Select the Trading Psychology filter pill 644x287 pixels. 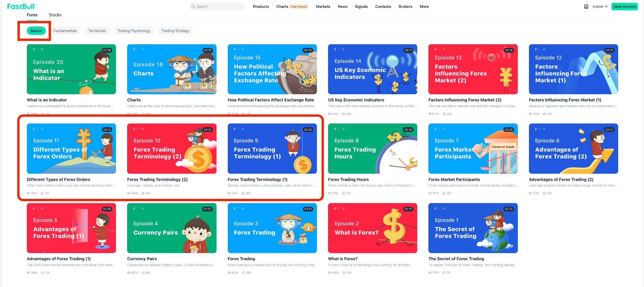[x=133, y=31]
